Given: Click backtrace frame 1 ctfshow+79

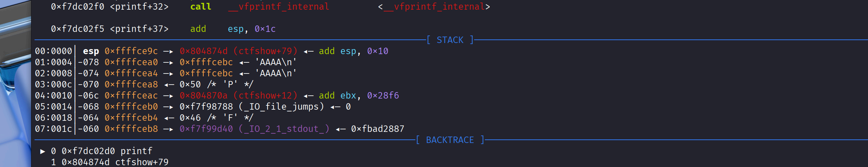Looking at the screenshot, I should tap(110, 162).
